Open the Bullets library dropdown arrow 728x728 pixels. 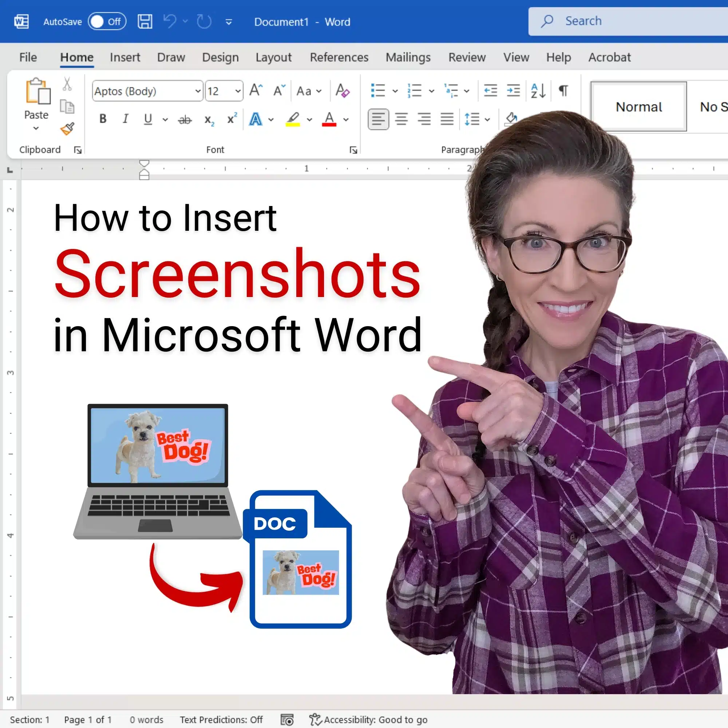click(395, 91)
